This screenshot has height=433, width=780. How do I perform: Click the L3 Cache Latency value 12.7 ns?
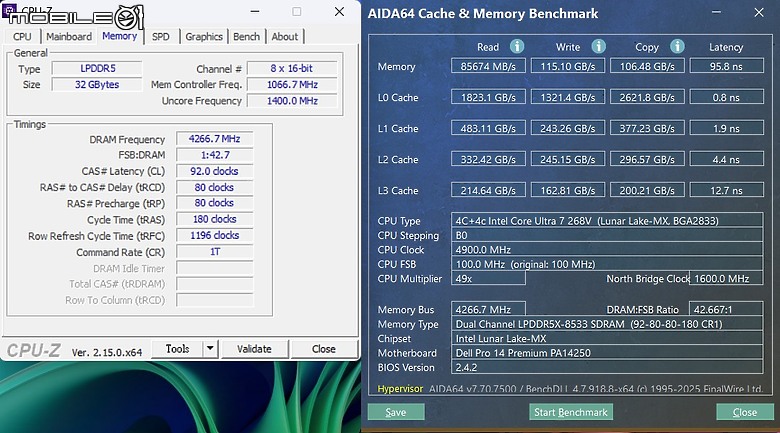click(727, 190)
